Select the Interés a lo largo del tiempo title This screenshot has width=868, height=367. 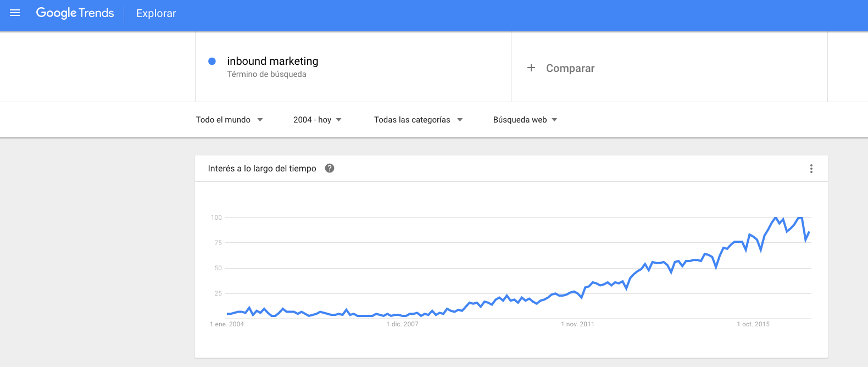pos(263,168)
